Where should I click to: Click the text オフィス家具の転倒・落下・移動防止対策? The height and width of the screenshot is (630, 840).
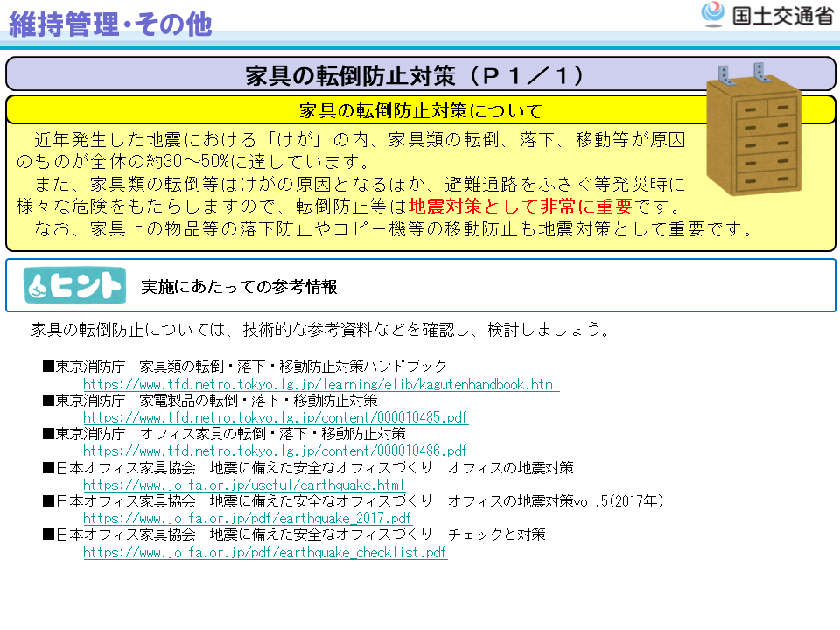click(x=272, y=433)
